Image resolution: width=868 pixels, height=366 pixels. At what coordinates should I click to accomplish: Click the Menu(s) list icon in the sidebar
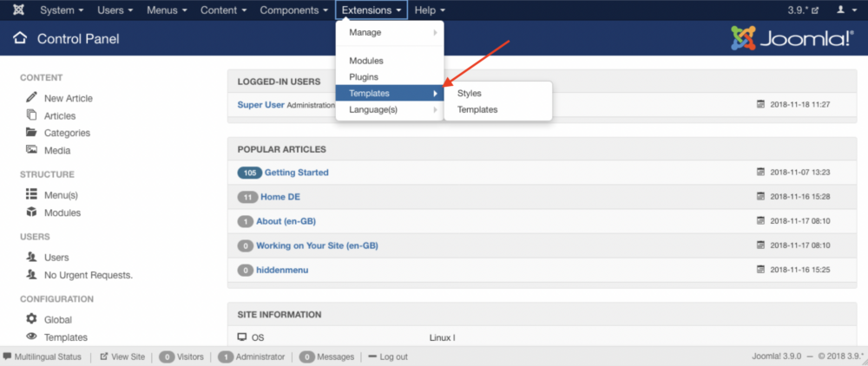point(32,195)
